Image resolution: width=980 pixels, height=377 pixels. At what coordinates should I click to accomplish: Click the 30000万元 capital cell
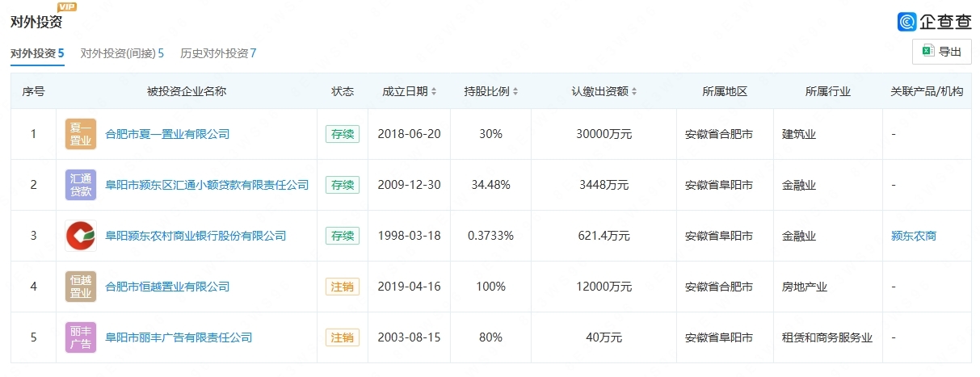[x=604, y=134]
